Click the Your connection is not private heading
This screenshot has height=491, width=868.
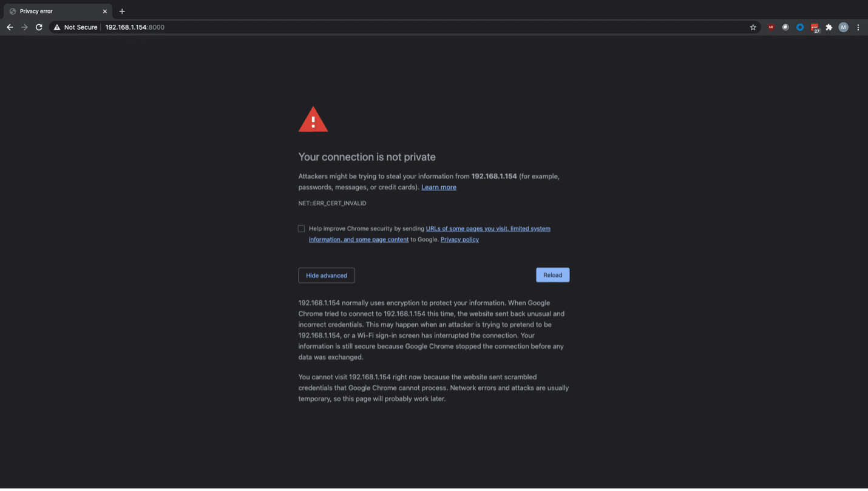pos(367,157)
